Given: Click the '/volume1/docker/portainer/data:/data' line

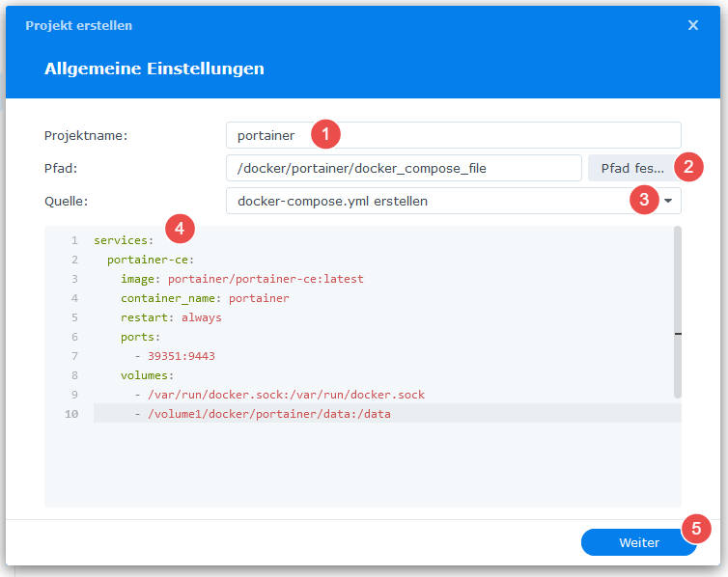Looking at the screenshot, I should pyautogui.click(x=269, y=414).
